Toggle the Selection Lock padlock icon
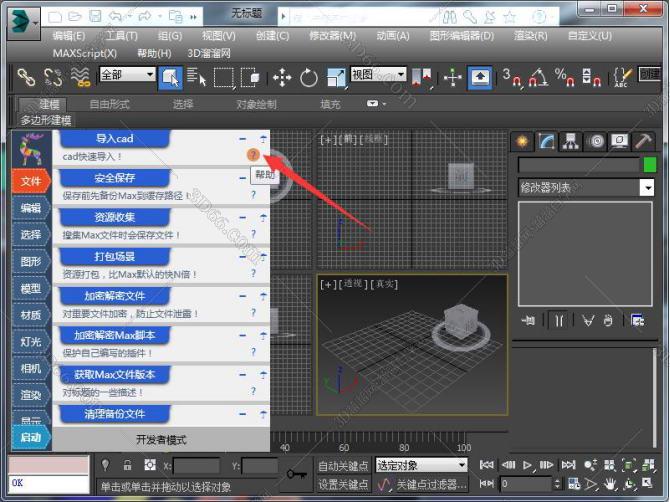 (x=127, y=464)
